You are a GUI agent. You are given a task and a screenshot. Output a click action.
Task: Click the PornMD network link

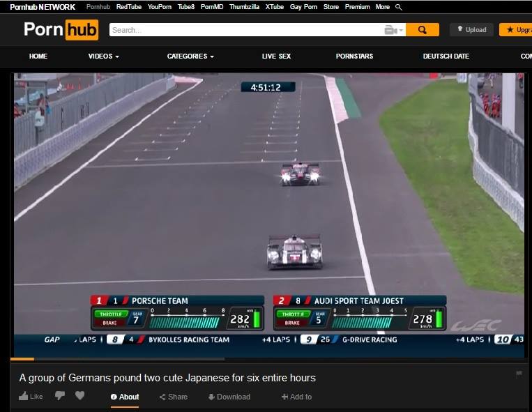click(x=212, y=7)
